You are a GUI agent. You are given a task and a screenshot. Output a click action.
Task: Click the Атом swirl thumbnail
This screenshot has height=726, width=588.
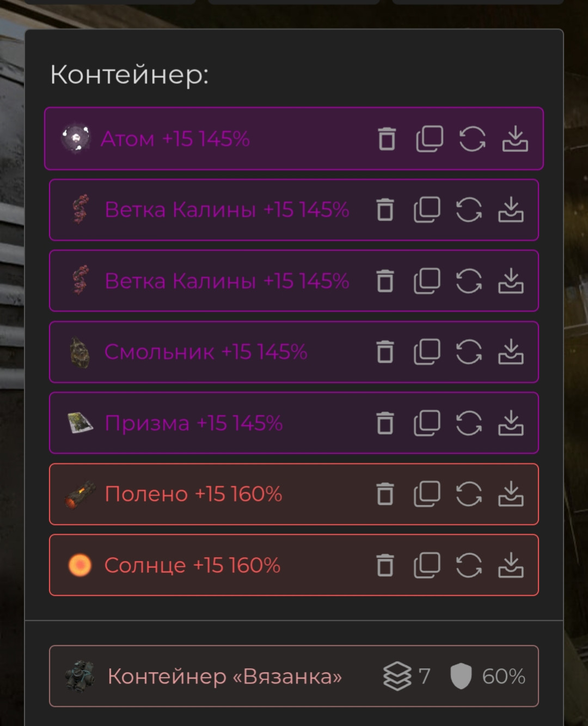click(76, 136)
